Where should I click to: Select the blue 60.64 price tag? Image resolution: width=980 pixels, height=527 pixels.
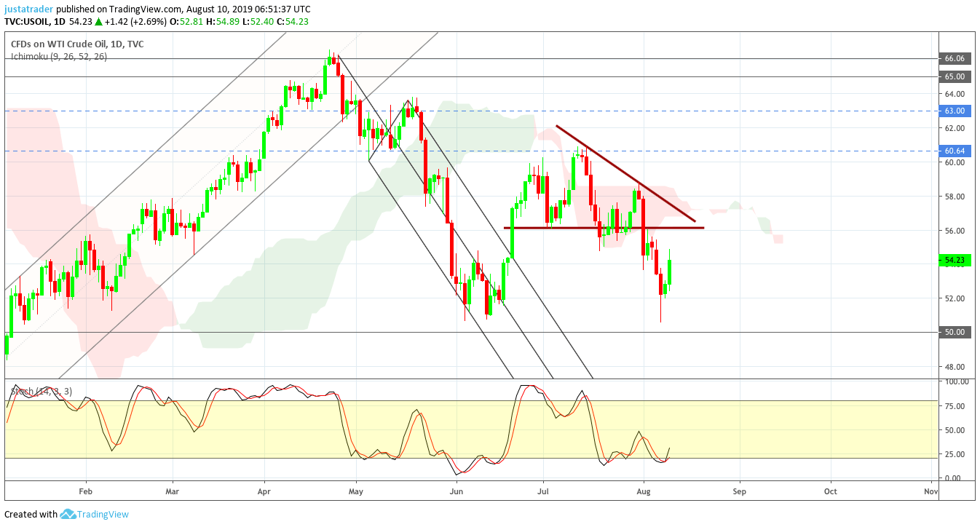[955, 151]
